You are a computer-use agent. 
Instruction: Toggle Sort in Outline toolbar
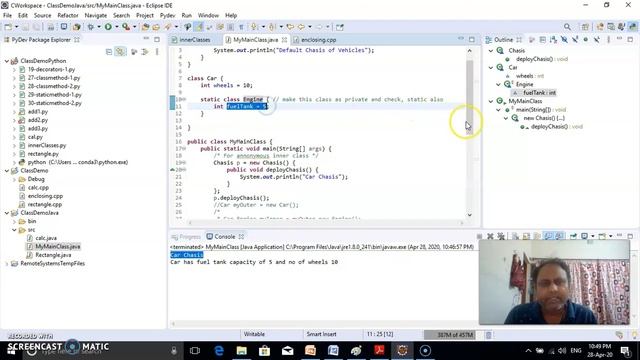tap(553, 40)
